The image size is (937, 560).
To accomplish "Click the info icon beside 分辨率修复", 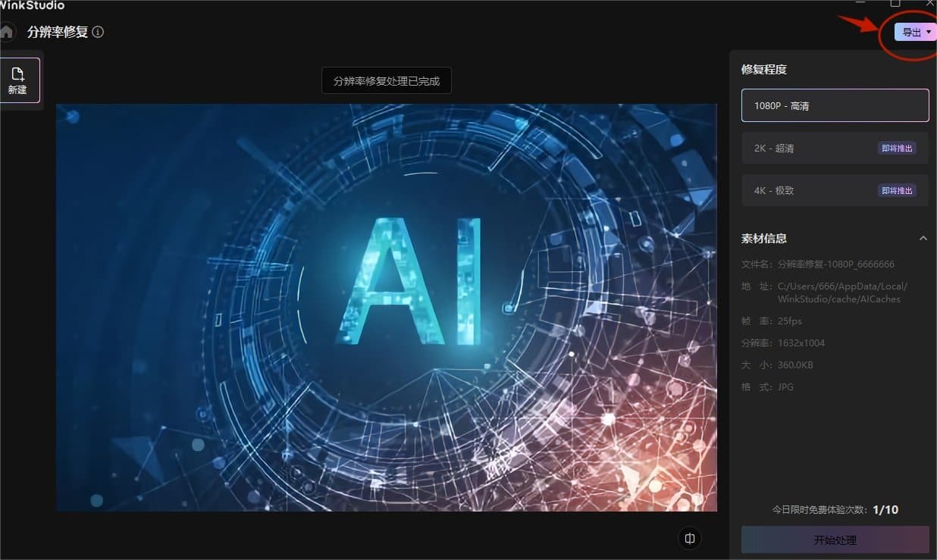I will coord(98,32).
